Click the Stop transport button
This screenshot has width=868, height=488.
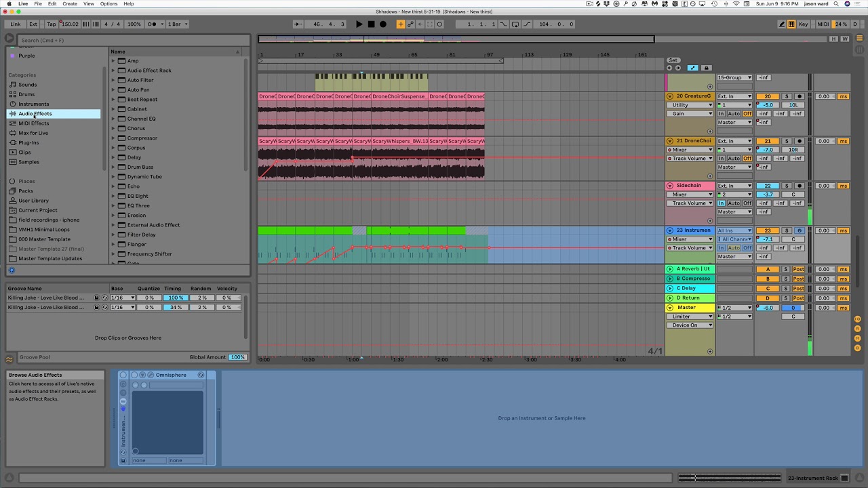point(371,24)
